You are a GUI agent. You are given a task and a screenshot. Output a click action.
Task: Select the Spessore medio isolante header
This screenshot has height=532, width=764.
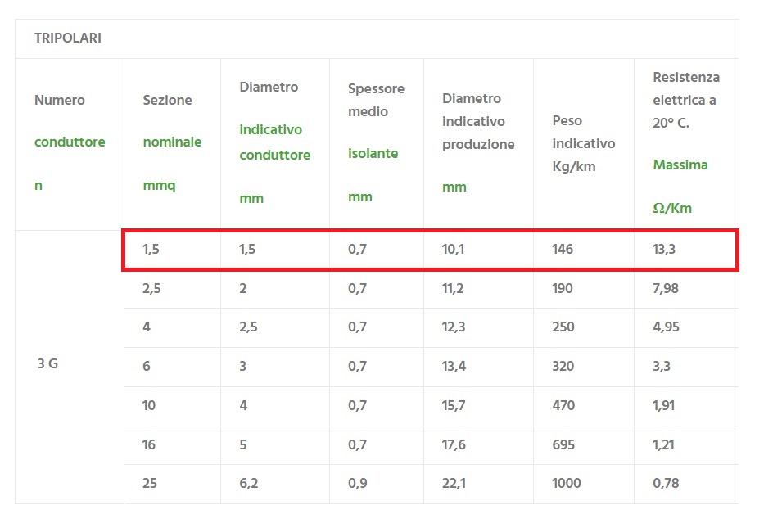375,142
